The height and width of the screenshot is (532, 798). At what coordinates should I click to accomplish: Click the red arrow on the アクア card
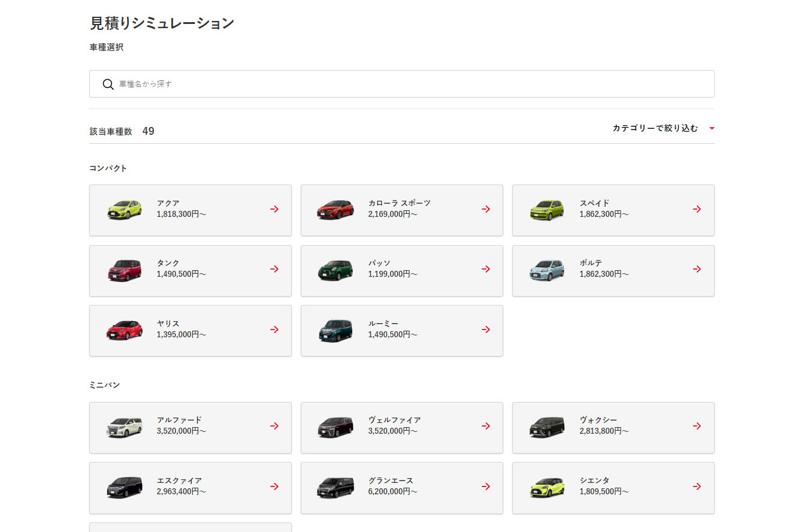tap(274, 209)
